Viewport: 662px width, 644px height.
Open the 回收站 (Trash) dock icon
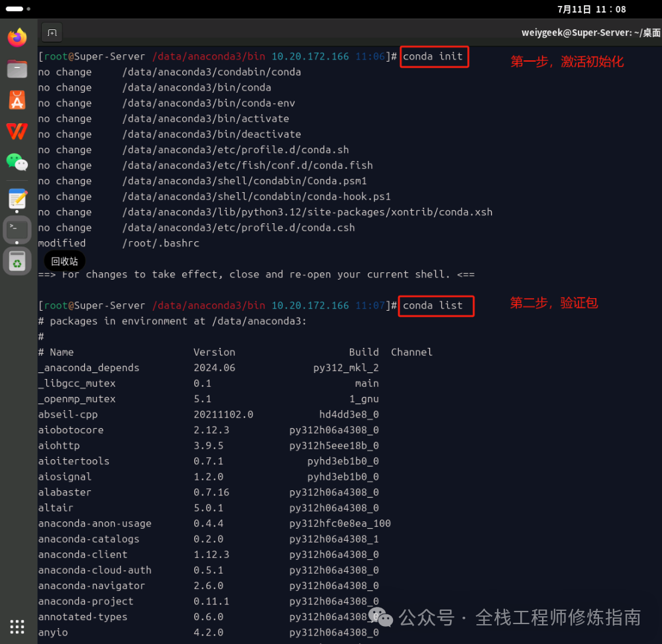(x=17, y=260)
